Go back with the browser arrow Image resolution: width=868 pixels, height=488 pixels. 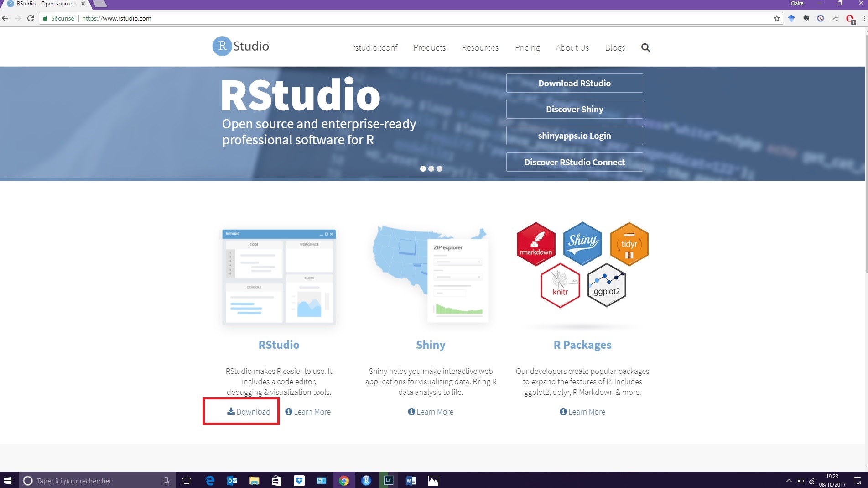tap(5, 18)
